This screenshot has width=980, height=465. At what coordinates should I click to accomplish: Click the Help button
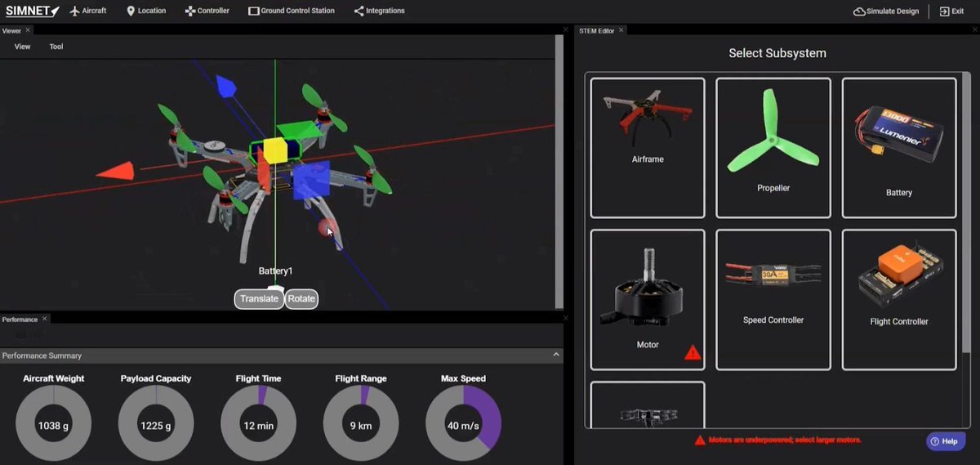click(945, 441)
